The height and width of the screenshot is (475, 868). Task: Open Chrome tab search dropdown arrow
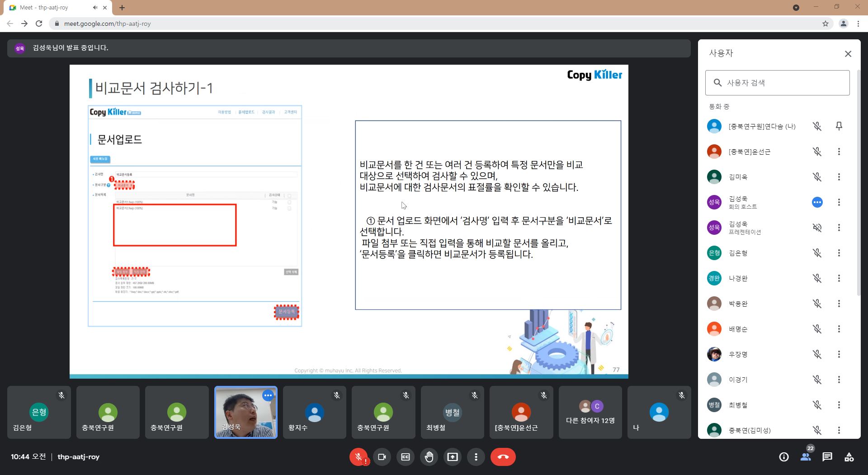(796, 8)
